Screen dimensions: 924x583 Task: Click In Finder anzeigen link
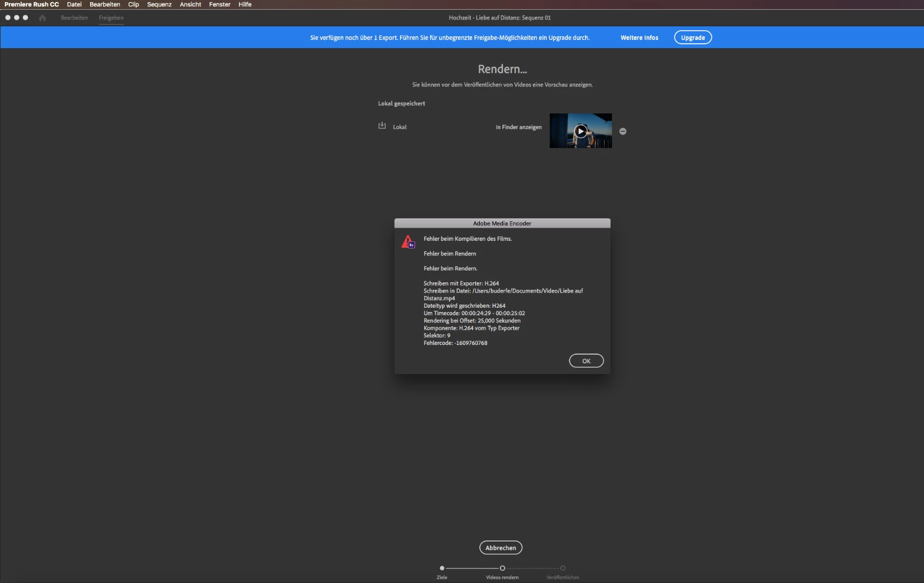(519, 127)
